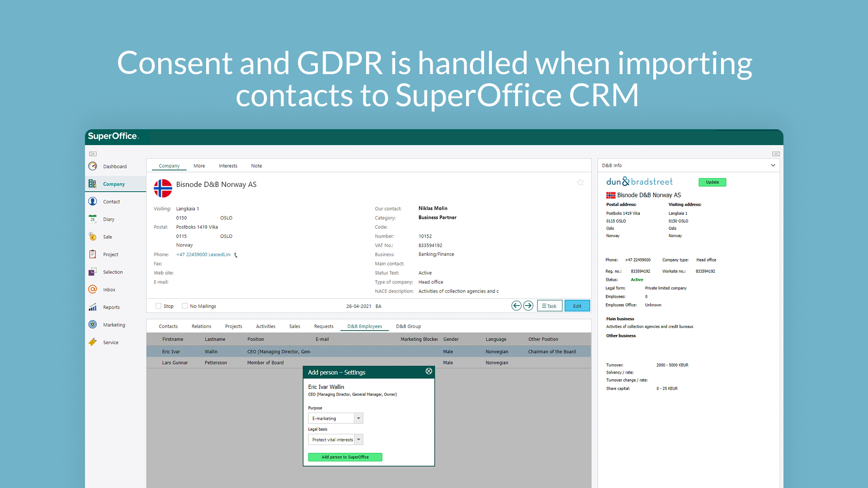
Task: Expand the D&B Info panel dropdown
Action: [773, 165]
